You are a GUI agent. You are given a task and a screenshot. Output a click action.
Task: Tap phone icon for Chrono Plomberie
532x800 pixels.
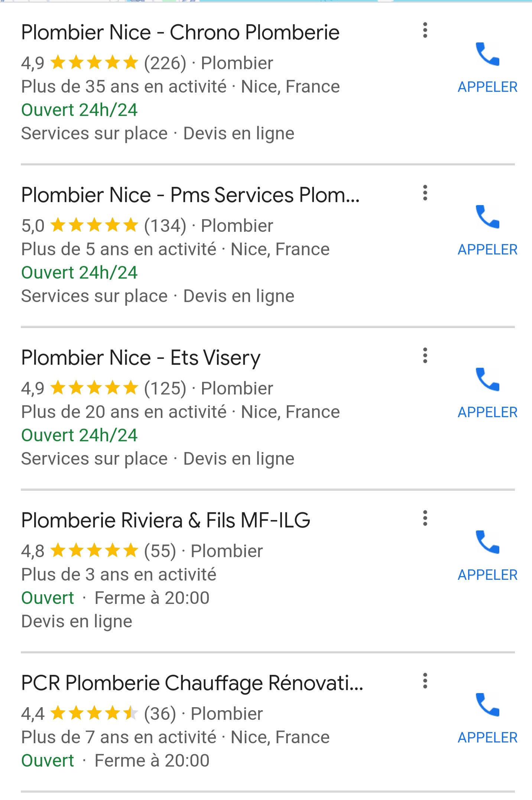(487, 55)
